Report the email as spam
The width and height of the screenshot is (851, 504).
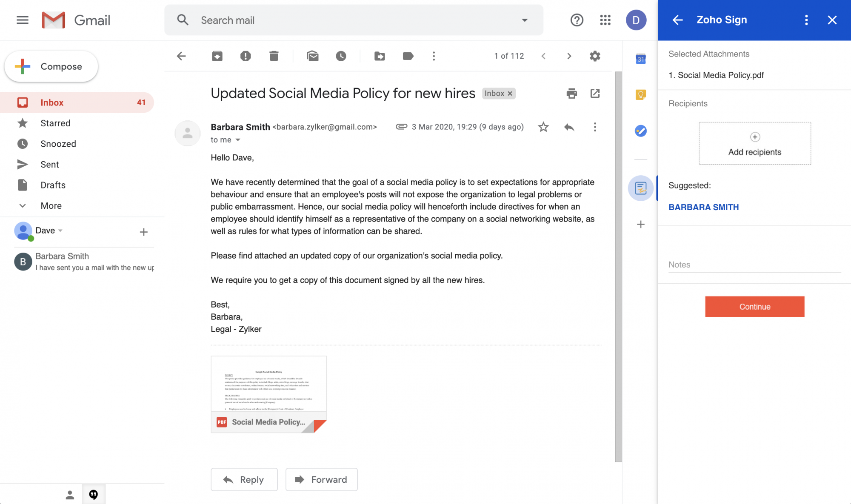coord(246,56)
